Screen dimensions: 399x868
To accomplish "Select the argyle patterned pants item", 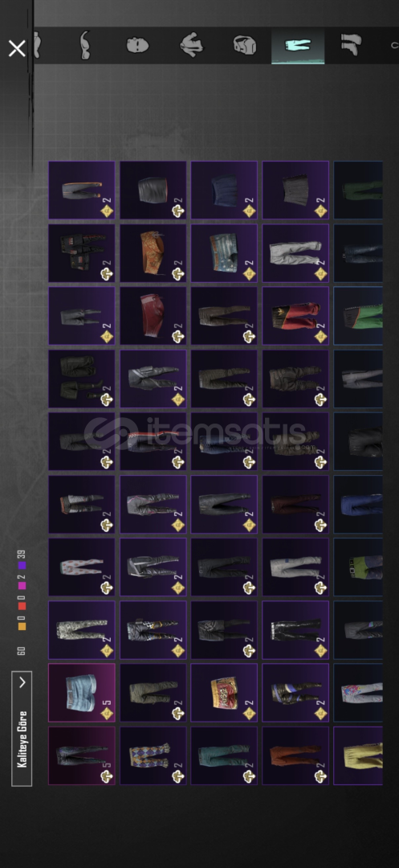I will point(153,755).
